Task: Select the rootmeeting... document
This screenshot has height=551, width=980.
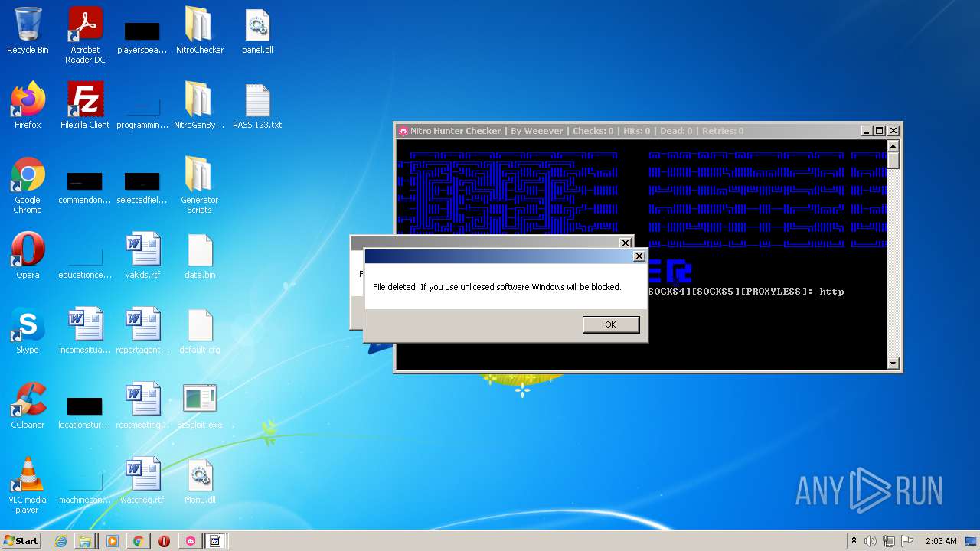Action: [x=142, y=406]
